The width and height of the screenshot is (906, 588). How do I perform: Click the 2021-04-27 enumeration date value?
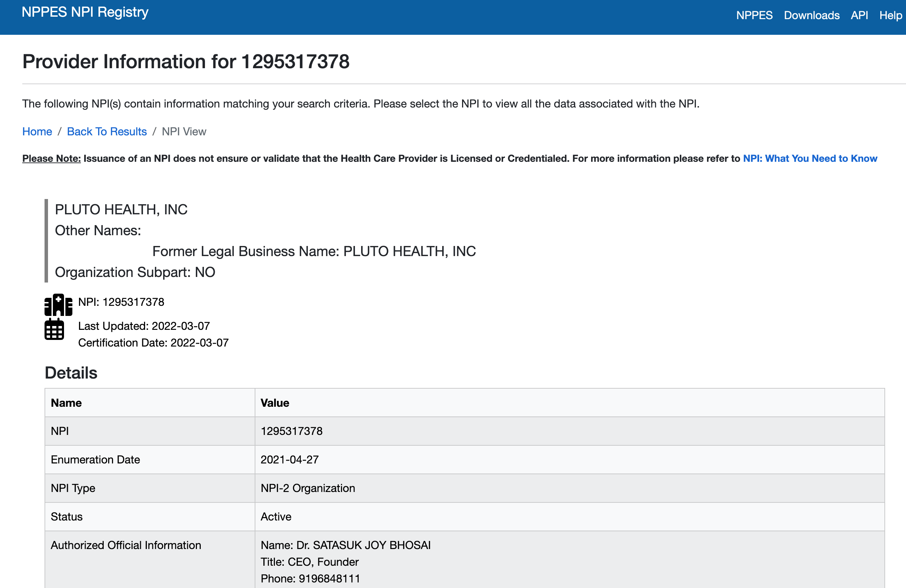289,459
